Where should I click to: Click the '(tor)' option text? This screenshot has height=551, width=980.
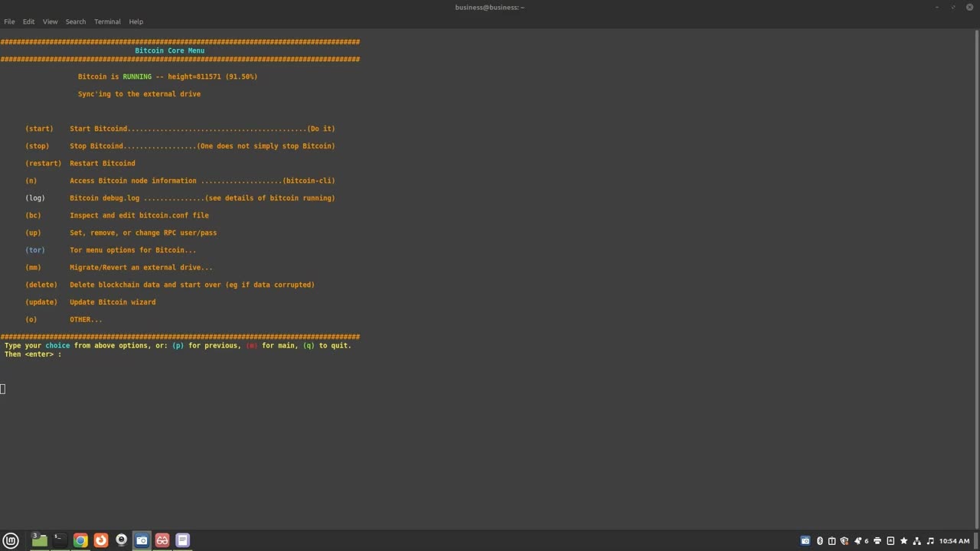tap(35, 250)
